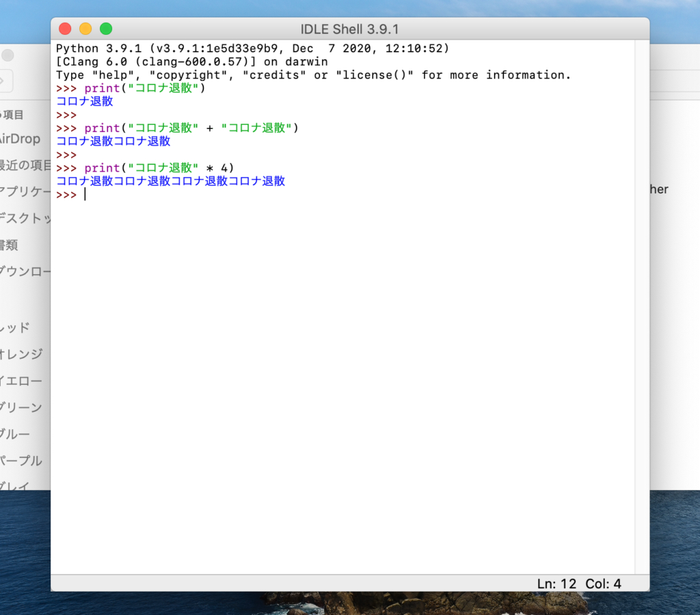This screenshot has height=615, width=700.
Task: Select 最近の項目 in the Finder sidebar
Action: (x=25, y=165)
